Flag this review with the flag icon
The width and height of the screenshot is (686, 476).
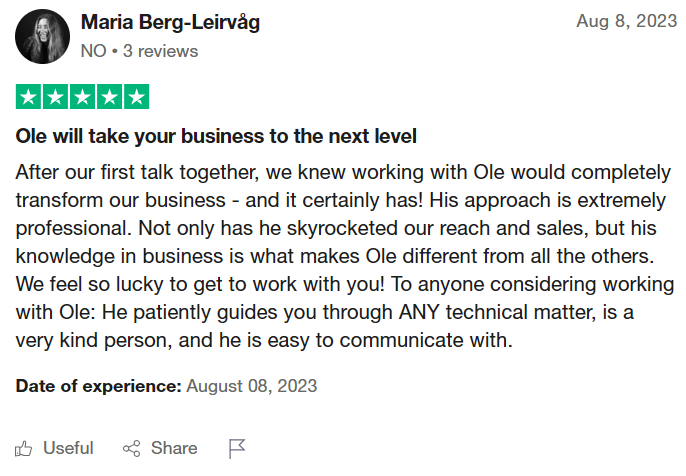237,448
